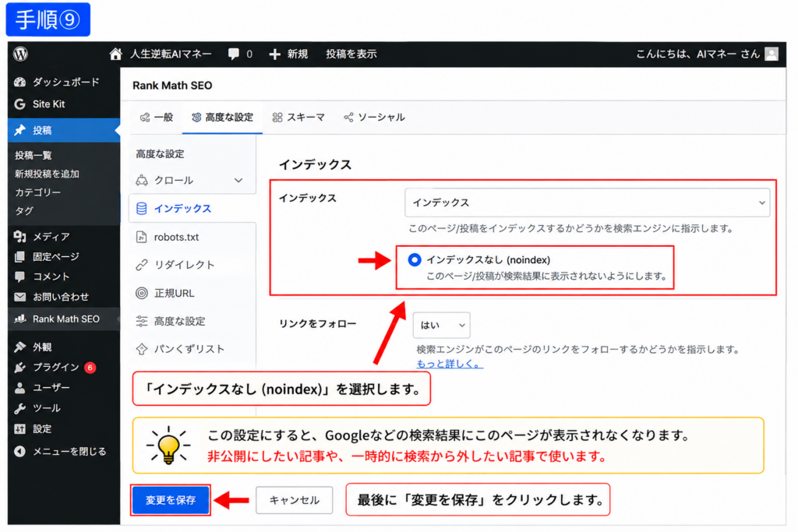798x532 pixels.
Task: Click the こんにちは、AIマネー さん greeting
Action: (697, 55)
